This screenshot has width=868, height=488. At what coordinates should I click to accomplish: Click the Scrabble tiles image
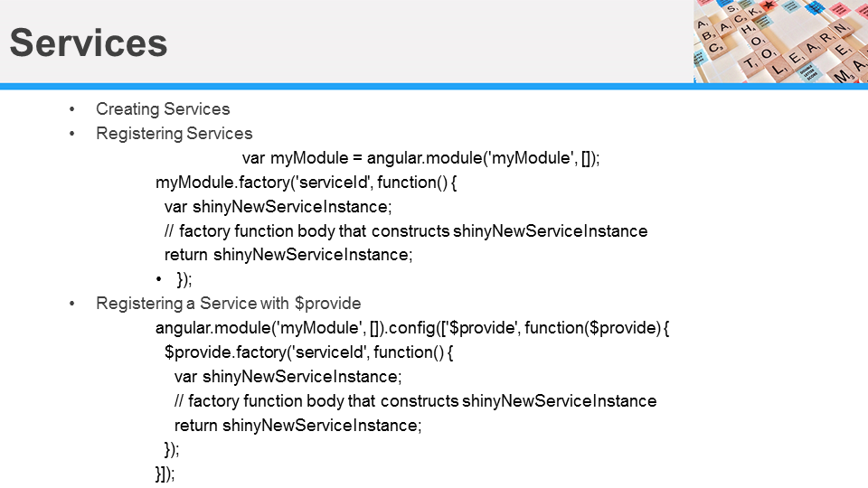[x=779, y=42]
